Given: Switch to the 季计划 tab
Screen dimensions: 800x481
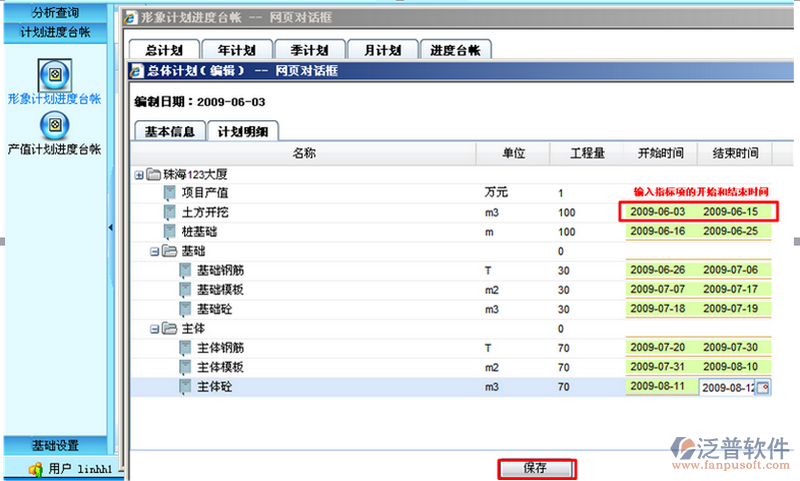Looking at the screenshot, I should click(x=310, y=50).
